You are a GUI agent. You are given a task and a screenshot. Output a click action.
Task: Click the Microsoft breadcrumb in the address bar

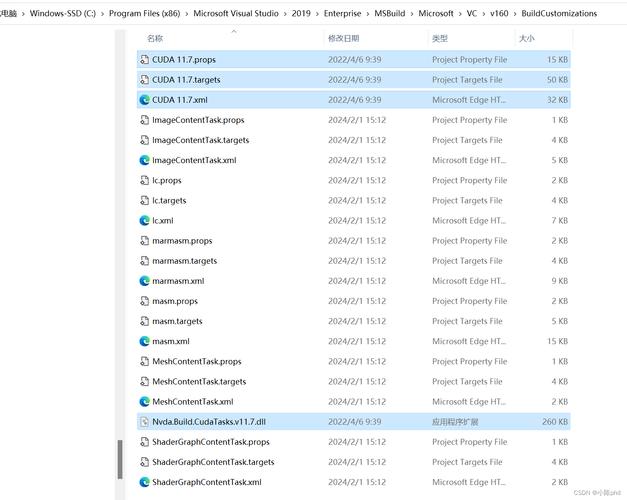436,14
